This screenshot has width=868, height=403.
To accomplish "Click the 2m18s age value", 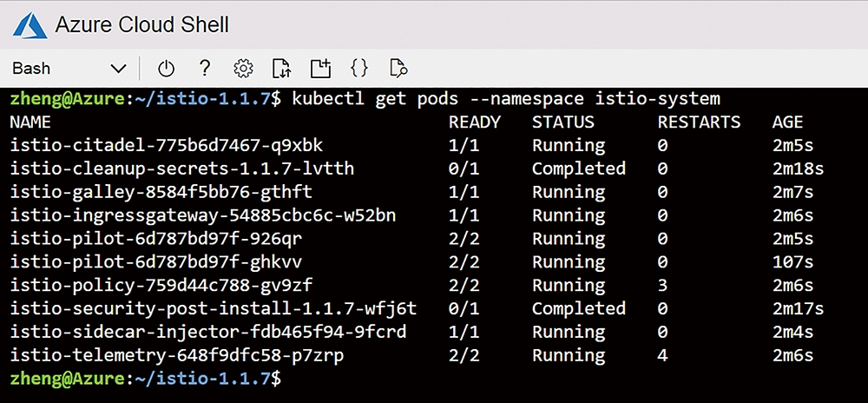I will [798, 168].
